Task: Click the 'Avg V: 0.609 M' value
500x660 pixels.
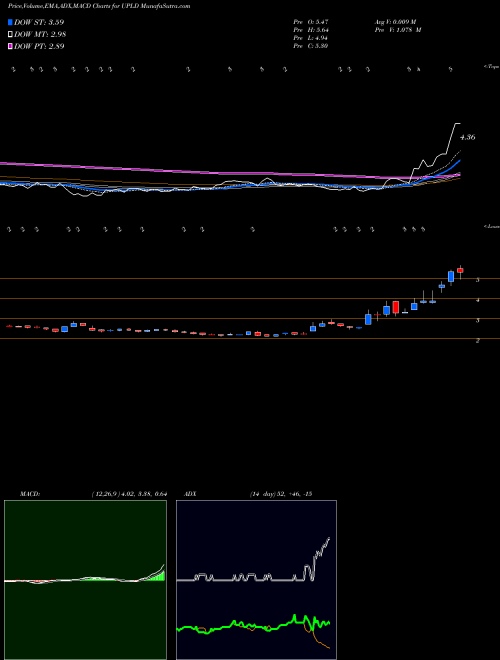Action: pyautogui.click(x=395, y=21)
